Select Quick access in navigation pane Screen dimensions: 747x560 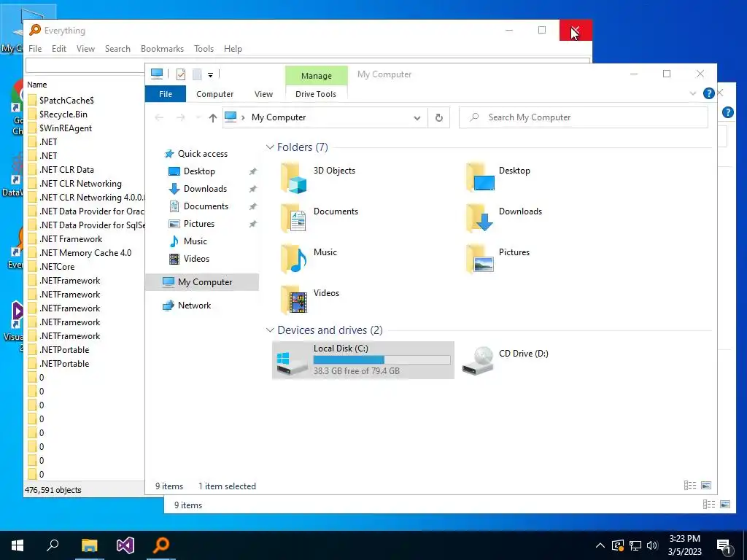(x=203, y=154)
